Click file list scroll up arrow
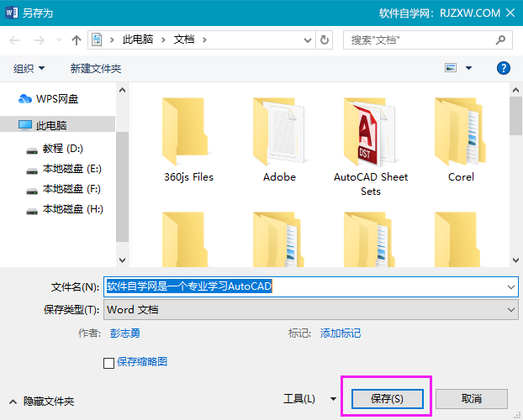523x420 pixels. (x=515, y=91)
